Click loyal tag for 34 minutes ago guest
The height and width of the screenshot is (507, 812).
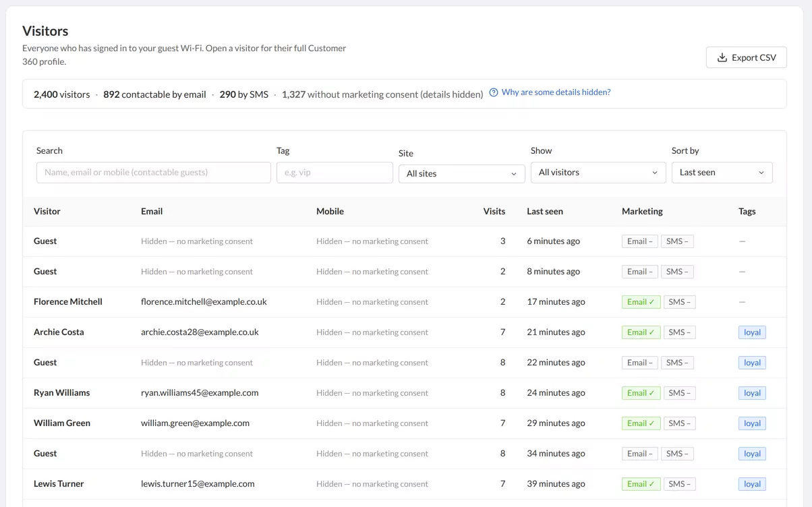(752, 454)
